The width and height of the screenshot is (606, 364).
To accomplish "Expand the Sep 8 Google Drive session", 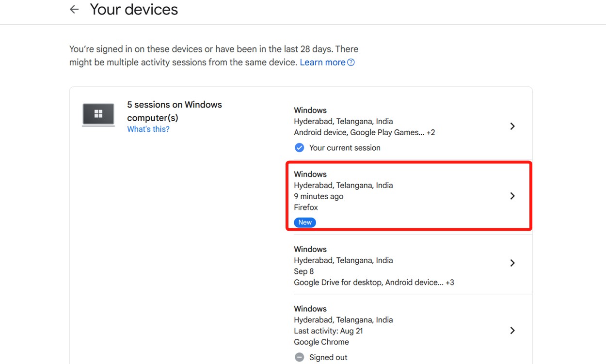I will (x=512, y=263).
